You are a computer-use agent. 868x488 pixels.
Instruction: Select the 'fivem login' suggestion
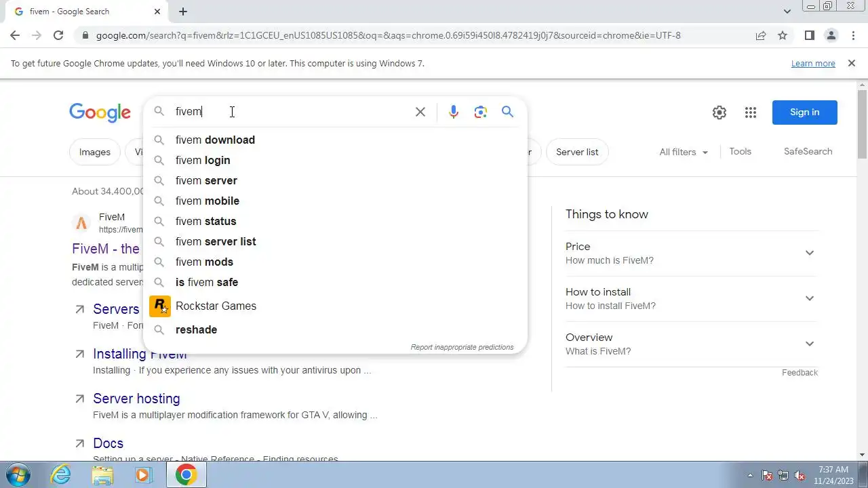[335, 160]
